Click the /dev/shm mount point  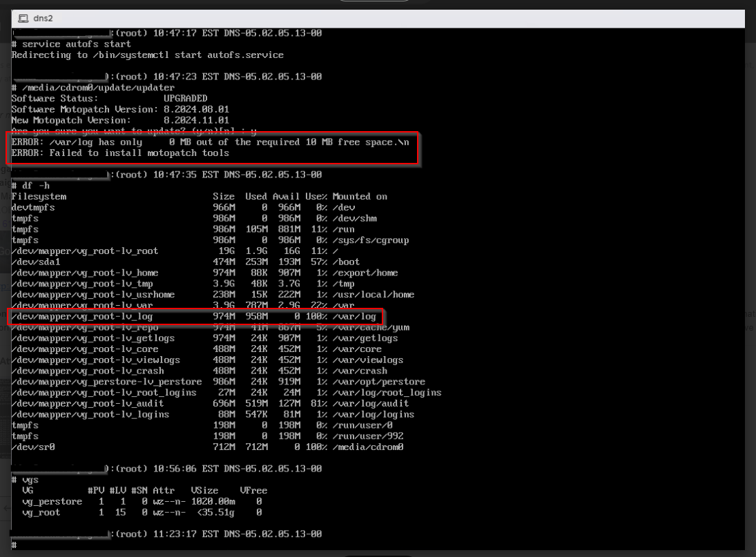(x=354, y=218)
